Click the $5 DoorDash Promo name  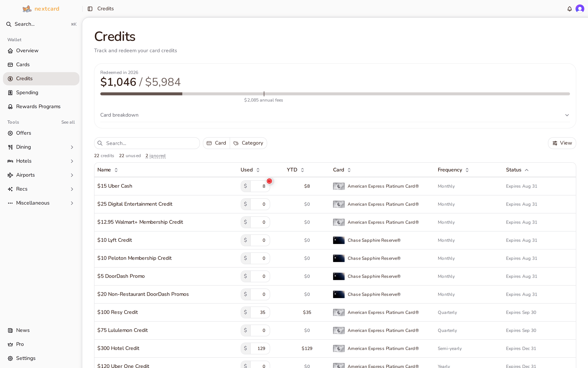click(x=121, y=276)
